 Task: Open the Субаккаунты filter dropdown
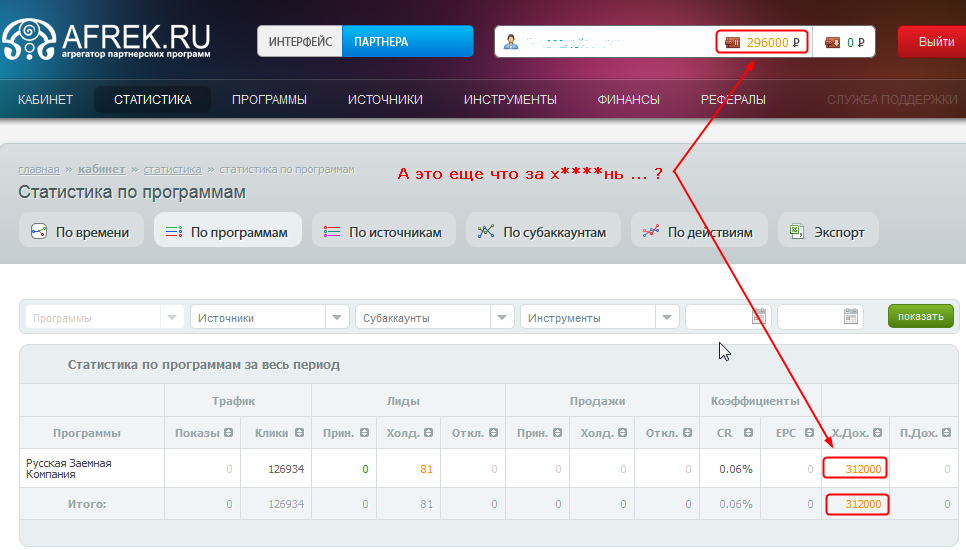tap(502, 317)
